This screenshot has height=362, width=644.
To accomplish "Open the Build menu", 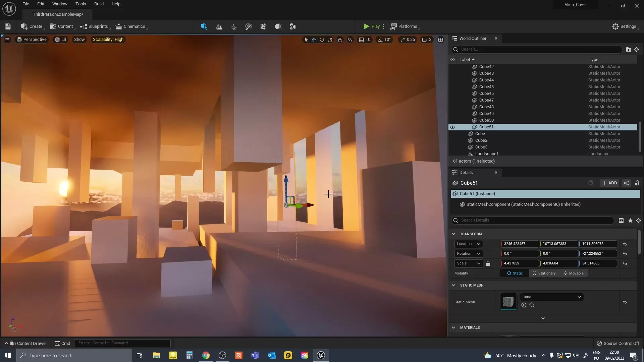I will 99,4.
